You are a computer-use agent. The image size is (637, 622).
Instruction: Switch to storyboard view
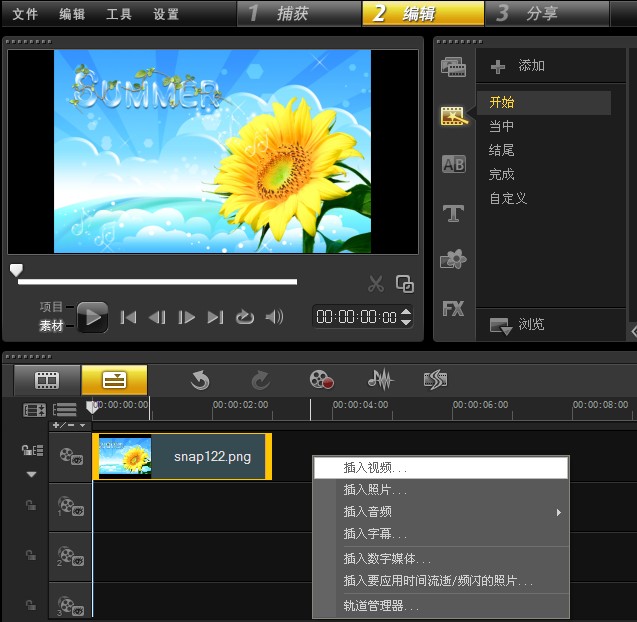(47, 380)
